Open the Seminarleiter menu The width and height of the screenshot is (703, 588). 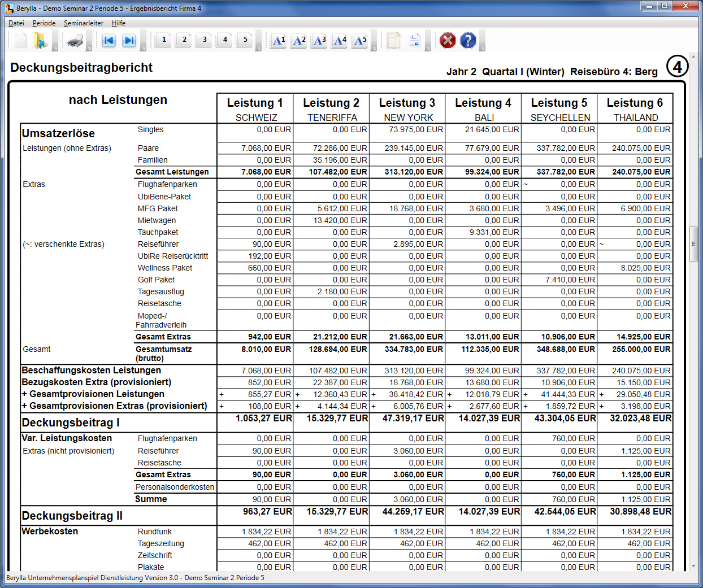84,23
